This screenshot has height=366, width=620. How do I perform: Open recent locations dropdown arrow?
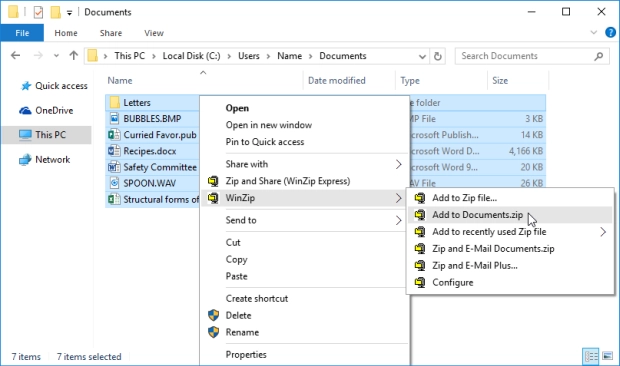click(56, 56)
